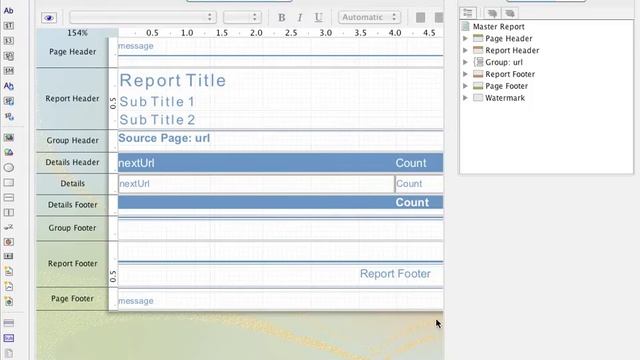Expand the Group: url tree node
The height and width of the screenshot is (360, 640).
[x=465, y=62]
